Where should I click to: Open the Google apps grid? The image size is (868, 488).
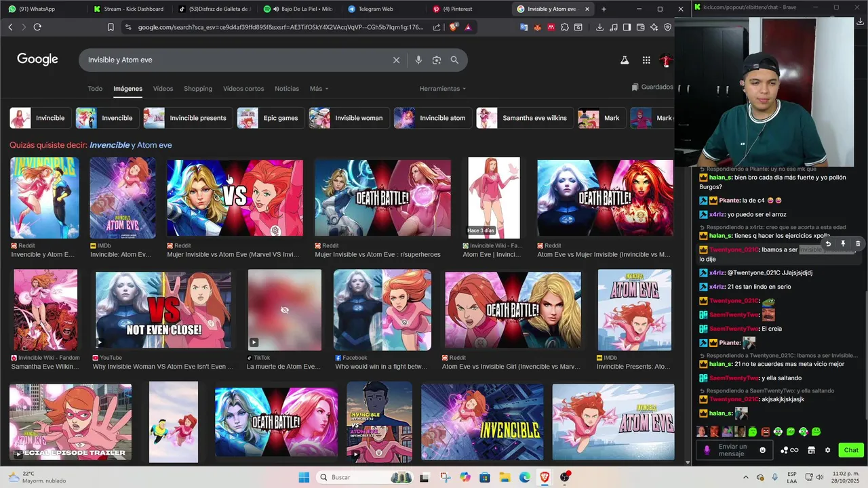click(x=646, y=60)
